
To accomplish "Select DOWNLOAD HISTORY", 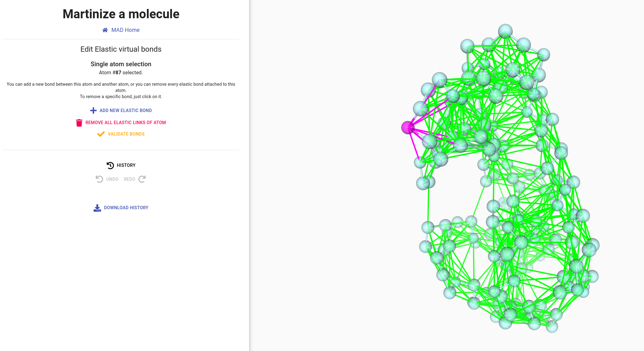I will [x=126, y=208].
